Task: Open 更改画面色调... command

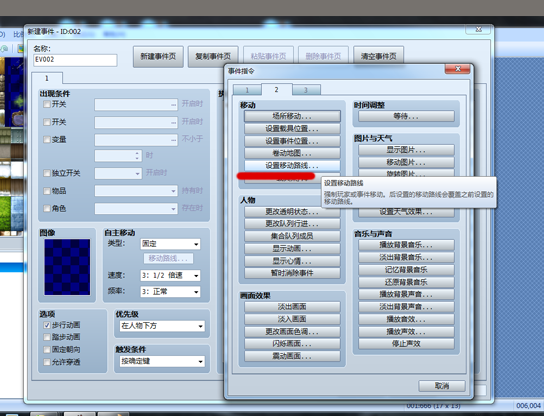Action: [292, 331]
